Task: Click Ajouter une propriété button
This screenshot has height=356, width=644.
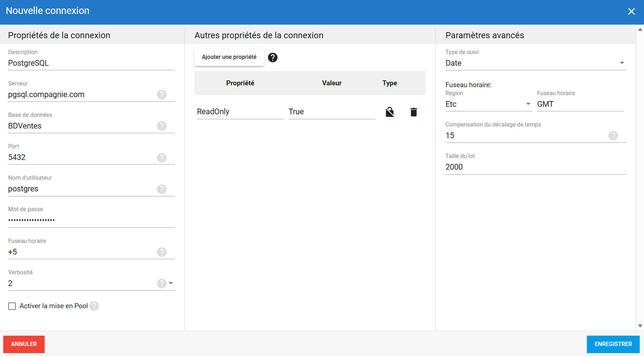Action: point(229,57)
